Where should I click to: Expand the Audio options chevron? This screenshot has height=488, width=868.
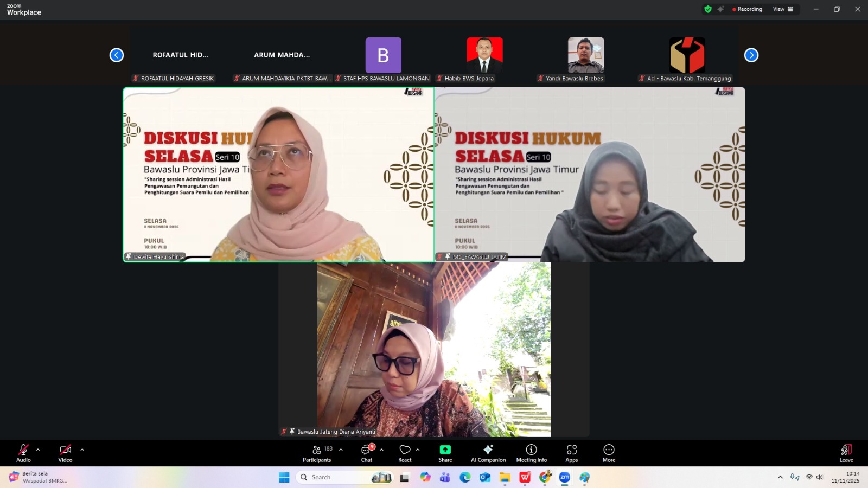[37, 450]
